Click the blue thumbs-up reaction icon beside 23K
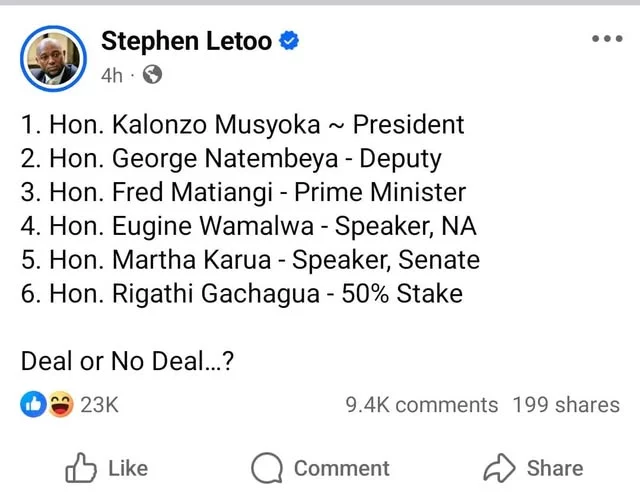This screenshot has height=500, width=640. coord(33,404)
